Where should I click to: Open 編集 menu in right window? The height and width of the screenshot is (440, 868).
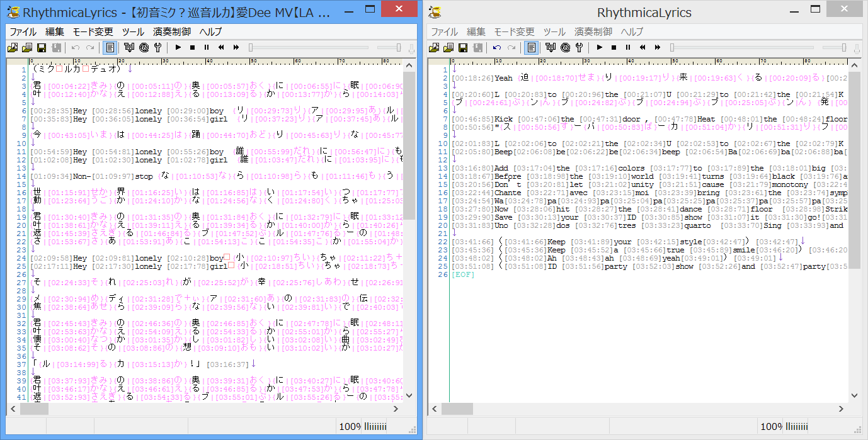click(x=476, y=31)
